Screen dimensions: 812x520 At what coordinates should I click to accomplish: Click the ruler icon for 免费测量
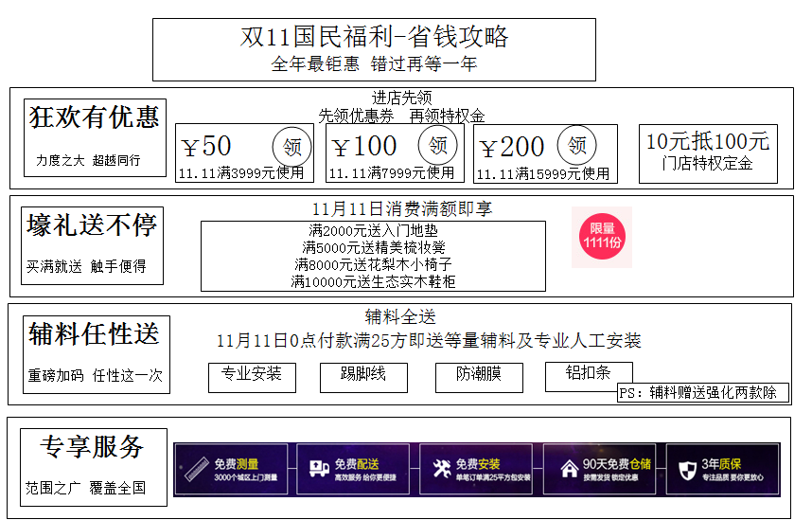point(196,469)
